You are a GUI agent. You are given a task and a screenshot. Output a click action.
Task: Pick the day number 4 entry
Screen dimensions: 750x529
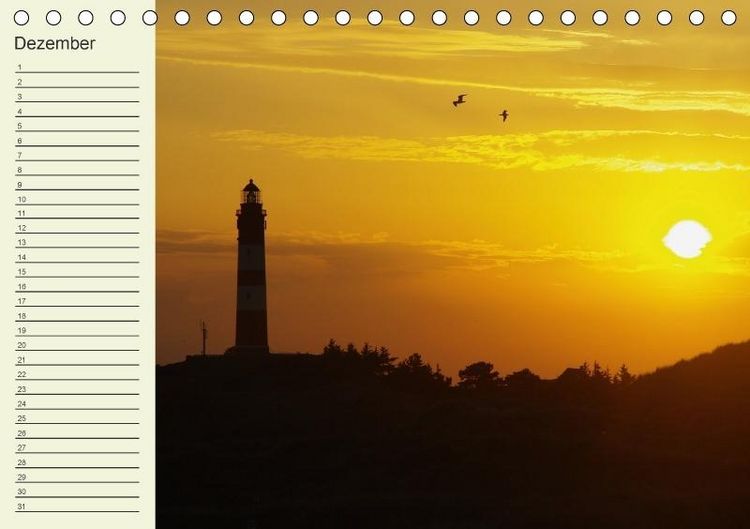(77, 111)
